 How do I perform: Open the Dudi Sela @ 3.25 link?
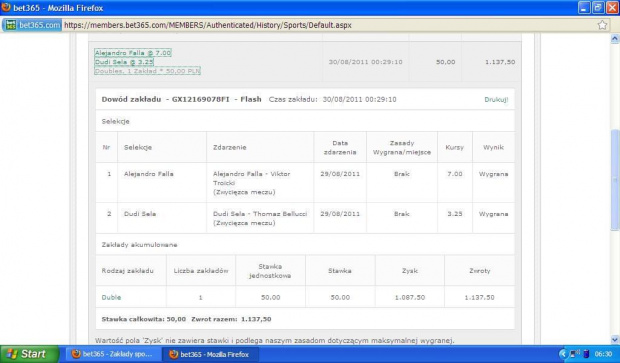124,62
